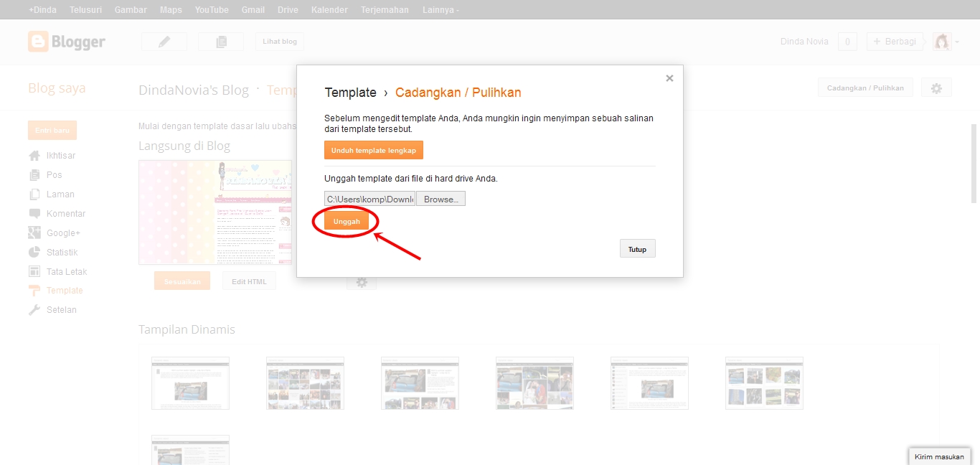Click the Lihat blog button
The width and height of the screenshot is (980, 465).
tap(280, 42)
